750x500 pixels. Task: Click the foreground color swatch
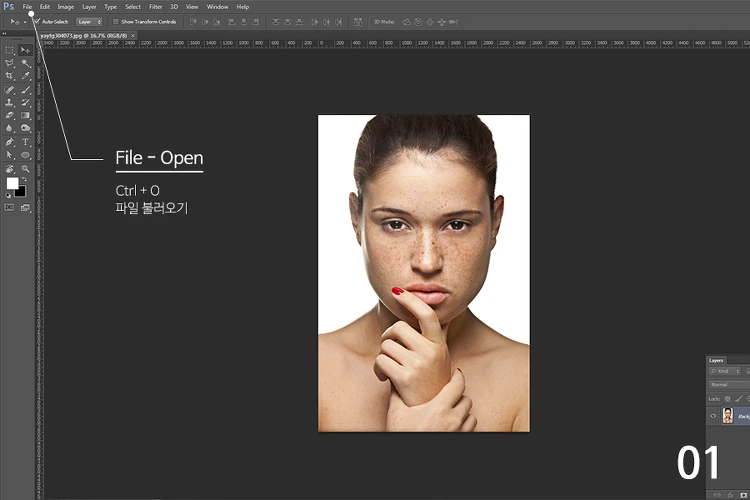pos(13,184)
